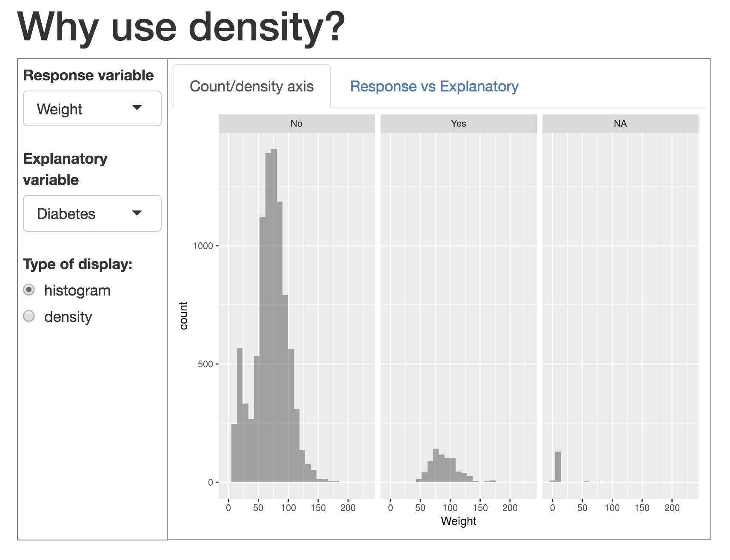This screenshot has width=730, height=560.
Task: Click the "Yes" facet header strip
Action: 458,123
